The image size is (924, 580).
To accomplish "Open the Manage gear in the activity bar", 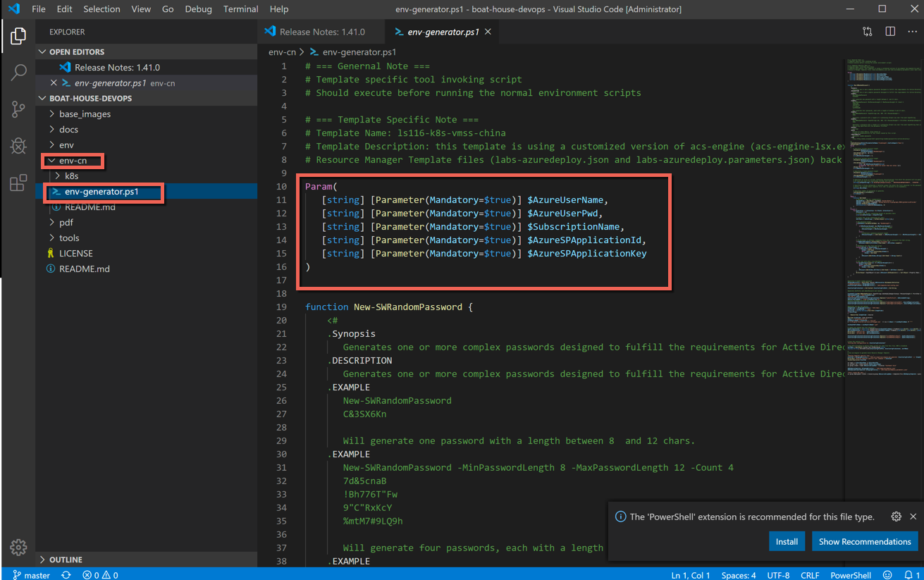I will [x=18, y=547].
